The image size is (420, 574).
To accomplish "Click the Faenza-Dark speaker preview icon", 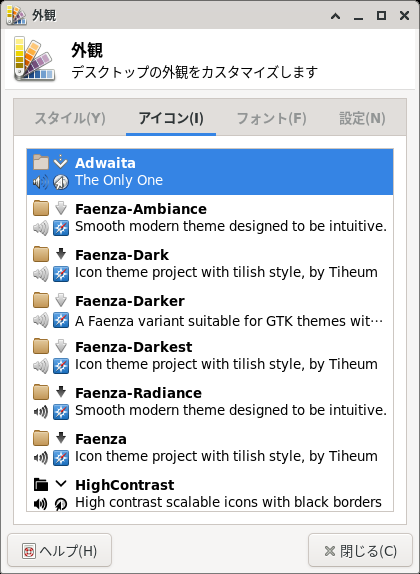I will [41, 274].
